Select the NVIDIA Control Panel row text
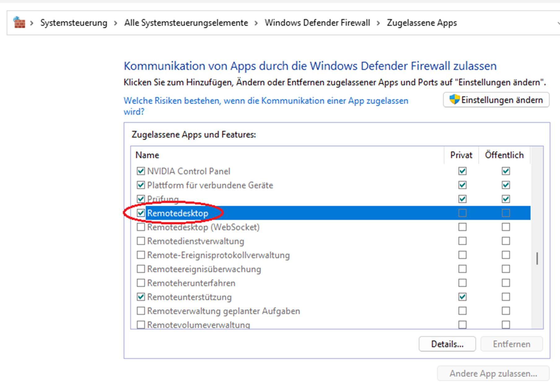Image resolution: width=560 pixels, height=392 pixels. [189, 171]
